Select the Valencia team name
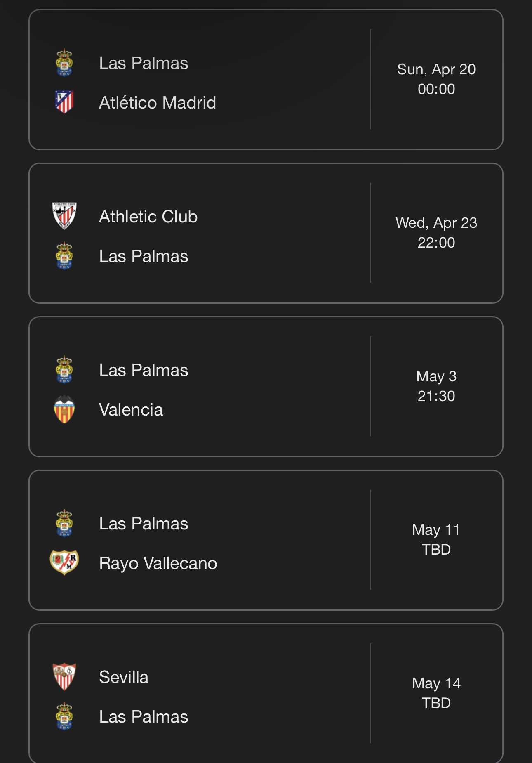This screenshot has width=532, height=763. (x=131, y=410)
